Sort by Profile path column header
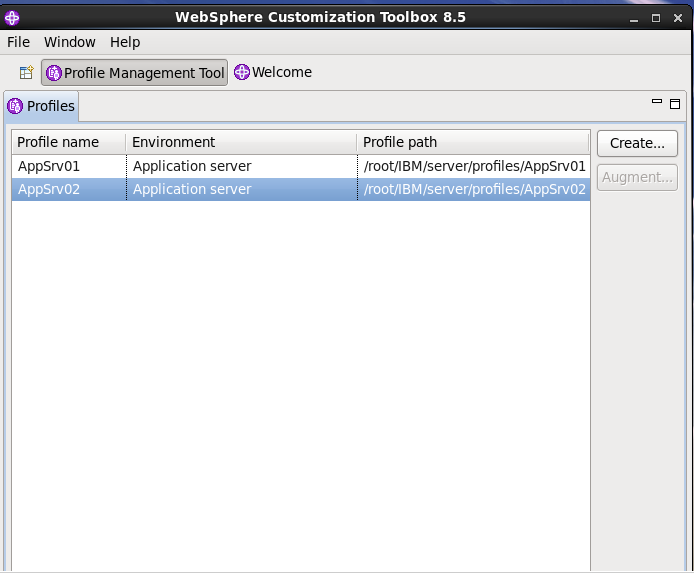Screen dimensions: 694x573 [473, 142]
